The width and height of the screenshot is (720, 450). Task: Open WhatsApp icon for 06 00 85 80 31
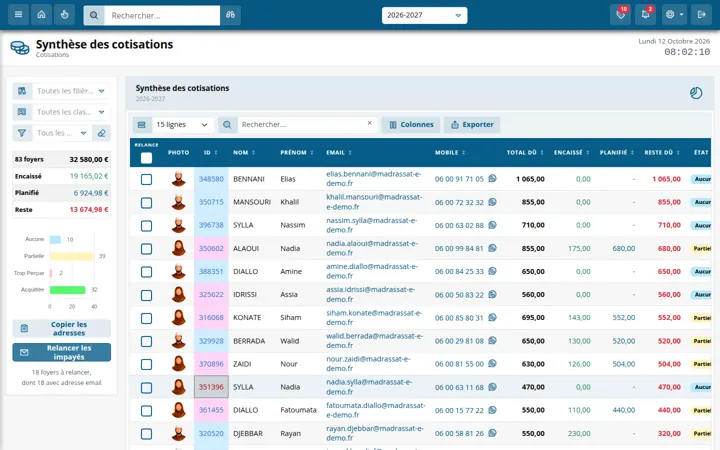pyautogui.click(x=492, y=317)
